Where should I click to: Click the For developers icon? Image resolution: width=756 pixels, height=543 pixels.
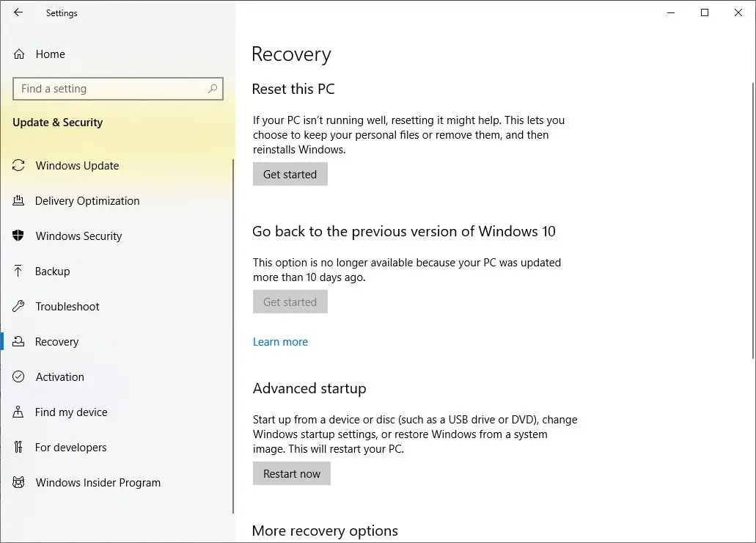click(x=19, y=448)
